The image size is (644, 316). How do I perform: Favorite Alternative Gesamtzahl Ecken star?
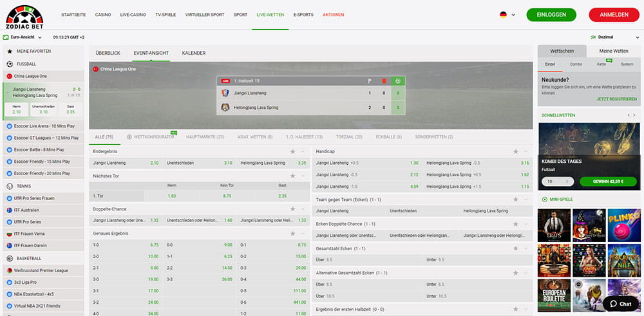click(515, 273)
